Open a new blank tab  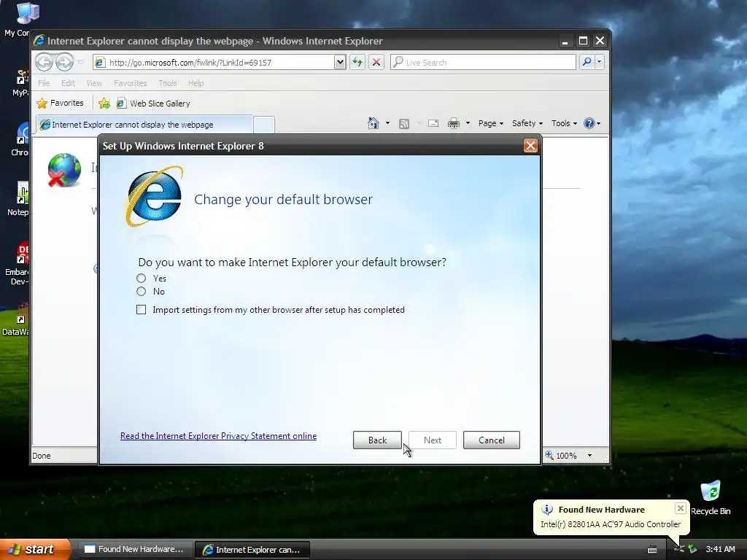click(264, 125)
